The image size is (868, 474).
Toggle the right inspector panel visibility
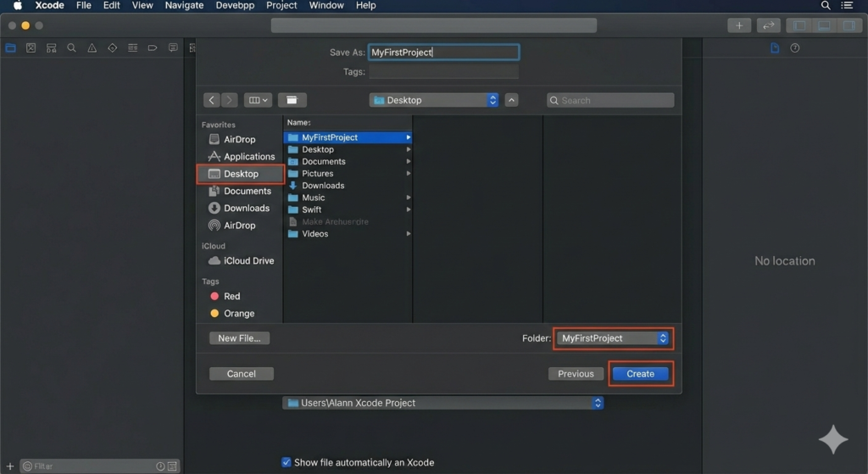(848, 25)
